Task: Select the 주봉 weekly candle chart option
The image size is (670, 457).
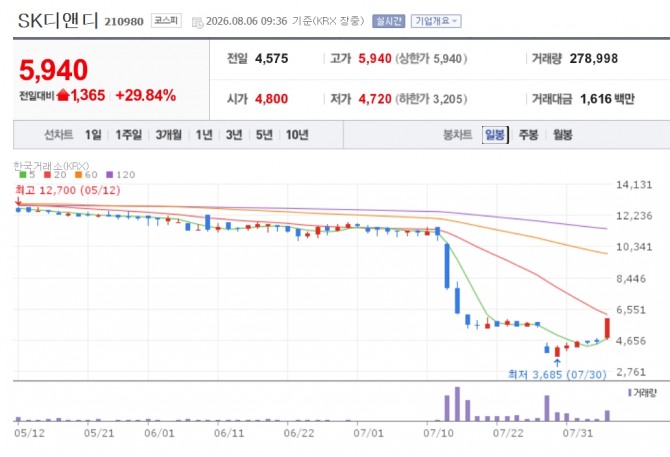Action: pos(529,135)
